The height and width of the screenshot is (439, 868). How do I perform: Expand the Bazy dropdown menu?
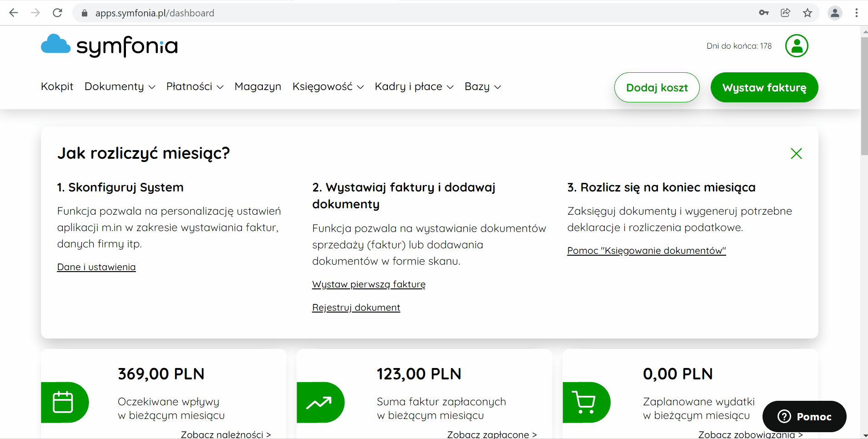[483, 86]
